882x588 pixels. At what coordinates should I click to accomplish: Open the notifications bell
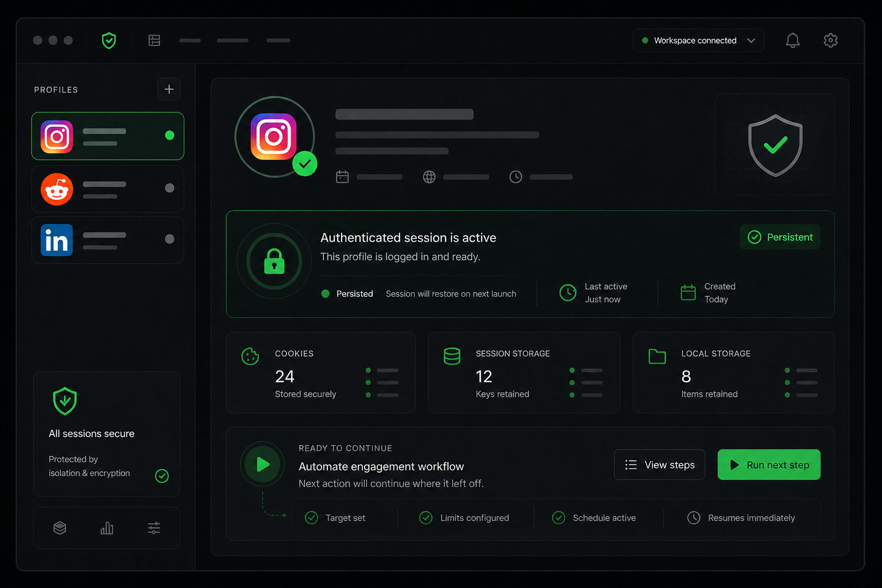(x=792, y=40)
